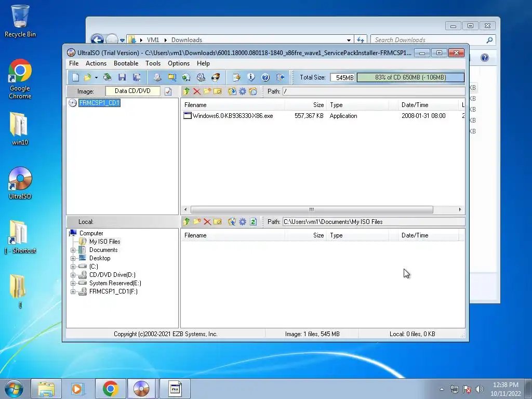Expand the FRMCSP1_CD1(F:) node
The image size is (532, 399).
pyautogui.click(x=73, y=291)
